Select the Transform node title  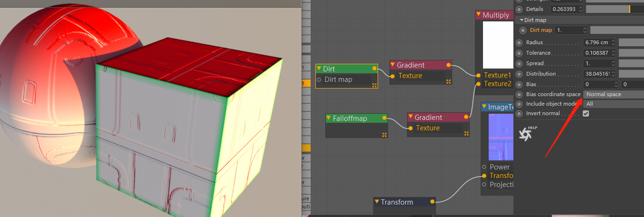tap(397, 202)
